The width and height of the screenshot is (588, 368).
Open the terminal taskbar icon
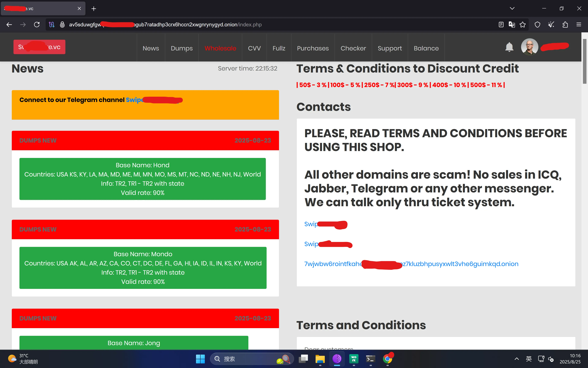click(x=371, y=359)
